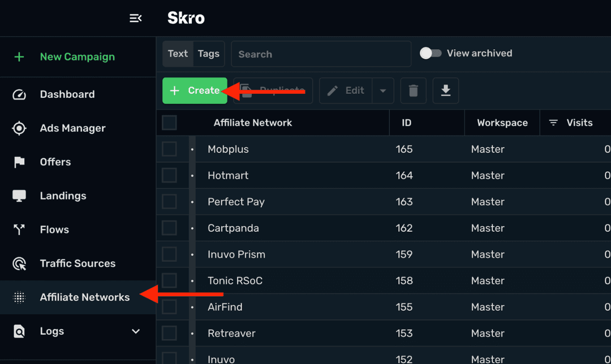Check the select-all header checkbox
This screenshot has height=364, width=611.
pyautogui.click(x=169, y=123)
